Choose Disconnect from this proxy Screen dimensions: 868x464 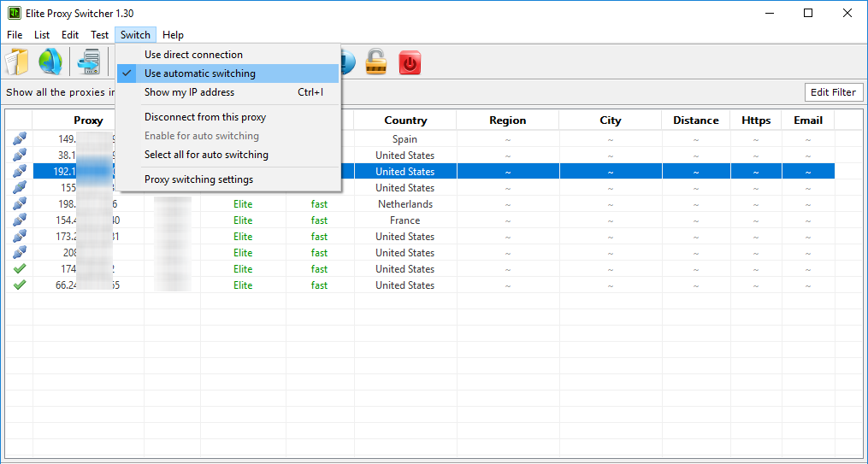(227, 117)
